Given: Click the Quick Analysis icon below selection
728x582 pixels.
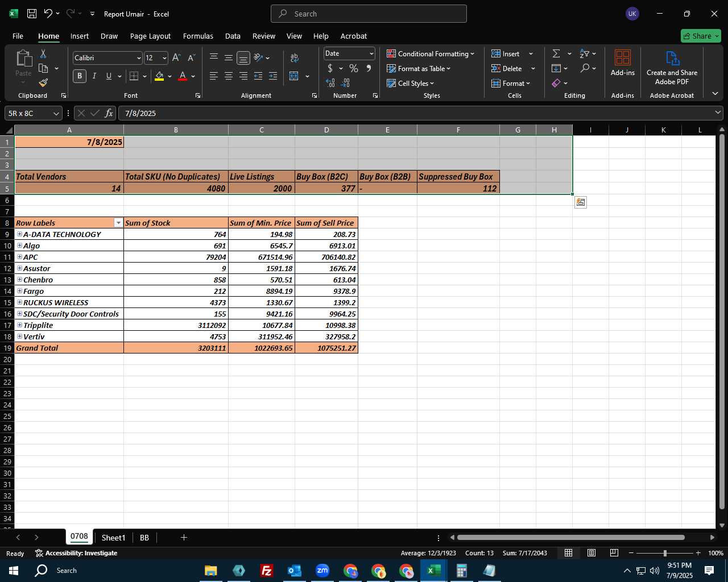Looking at the screenshot, I should (x=581, y=202).
